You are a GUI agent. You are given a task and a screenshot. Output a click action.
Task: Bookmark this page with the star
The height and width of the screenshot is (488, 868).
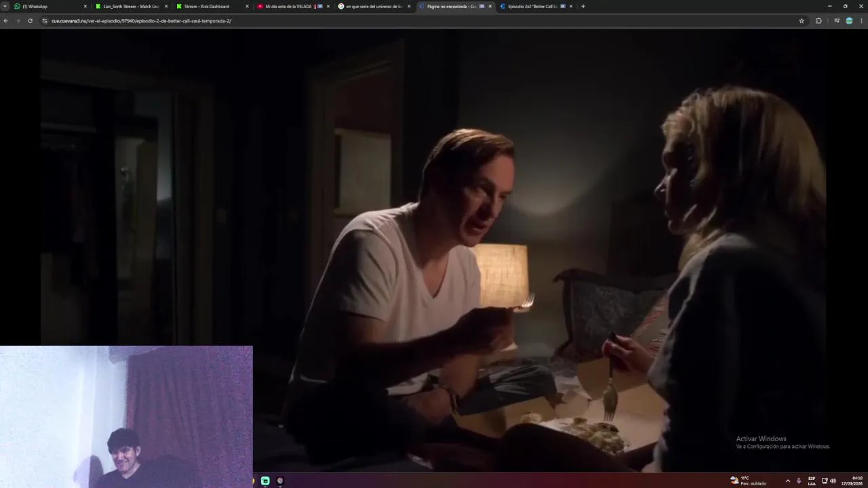[x=802, y=21]
